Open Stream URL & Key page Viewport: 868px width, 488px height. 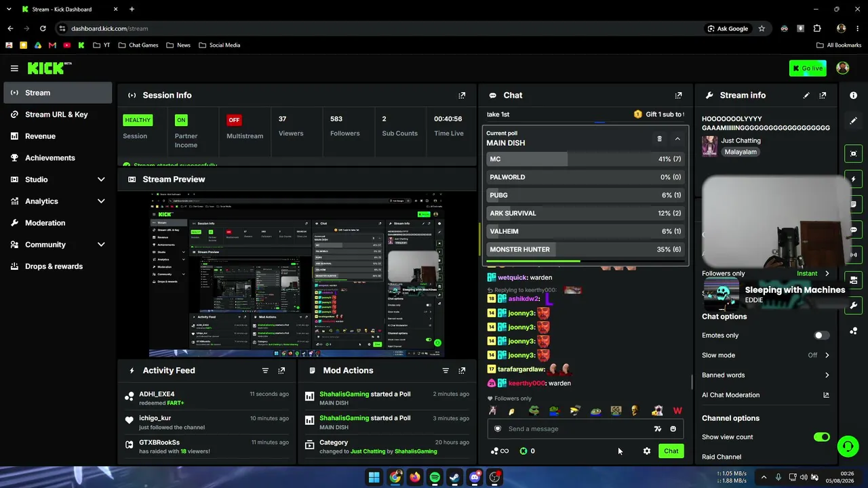point(58,115)
